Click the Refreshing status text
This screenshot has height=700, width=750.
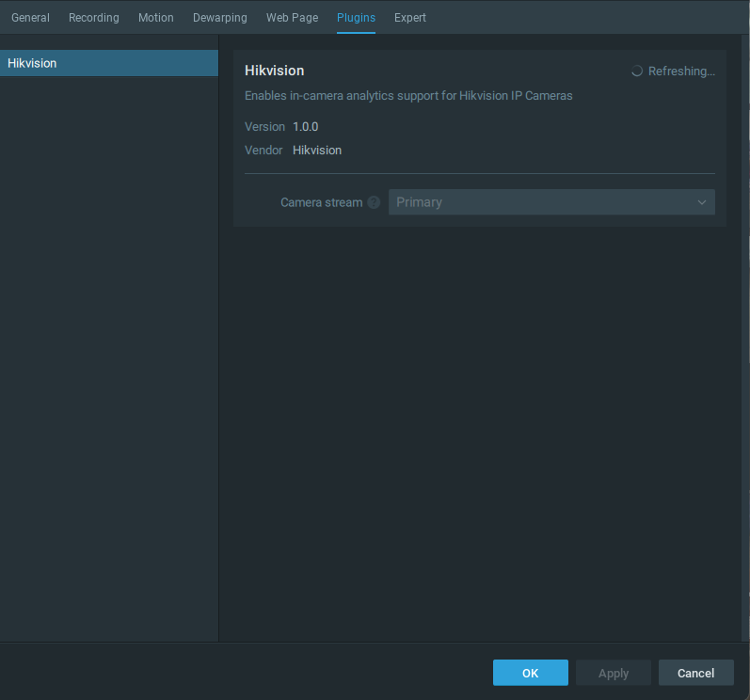point(681,71)
